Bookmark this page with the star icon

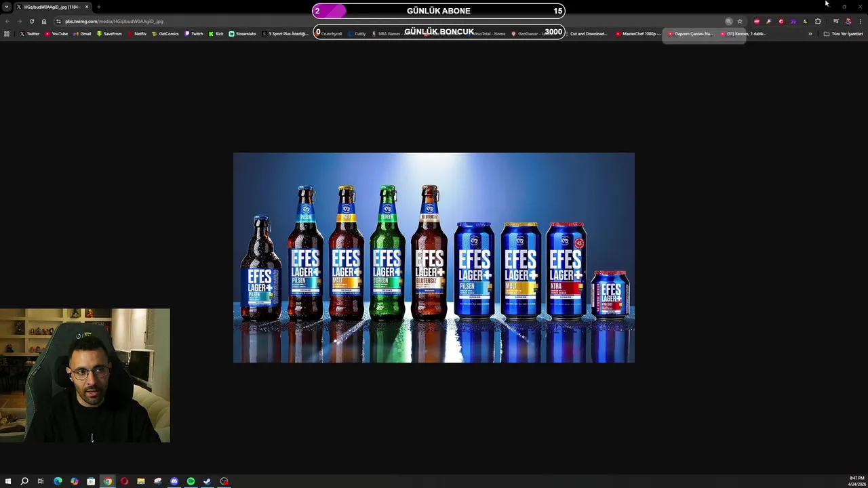pos(740,21)
